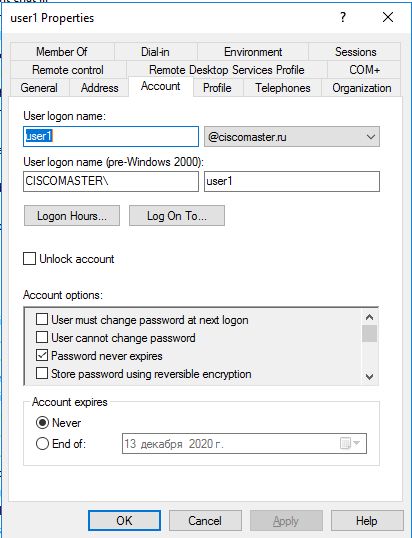Tick User cannot change password option
412x538 pixels.
[42, 337]
